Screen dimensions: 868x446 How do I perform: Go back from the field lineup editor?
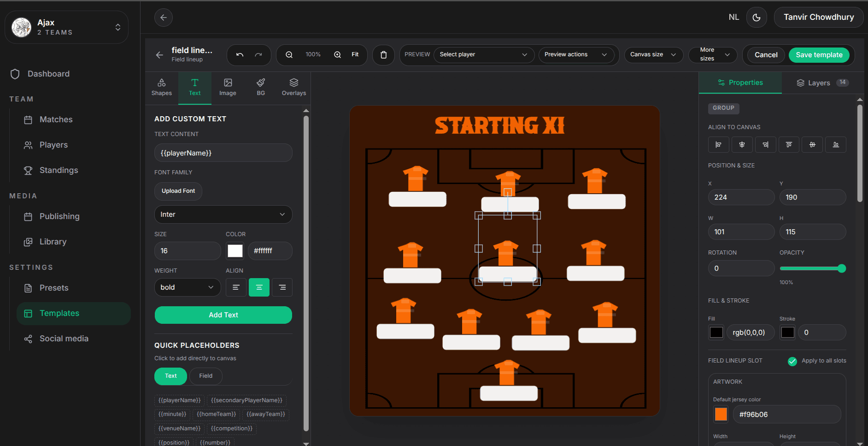tap(159, 55)
